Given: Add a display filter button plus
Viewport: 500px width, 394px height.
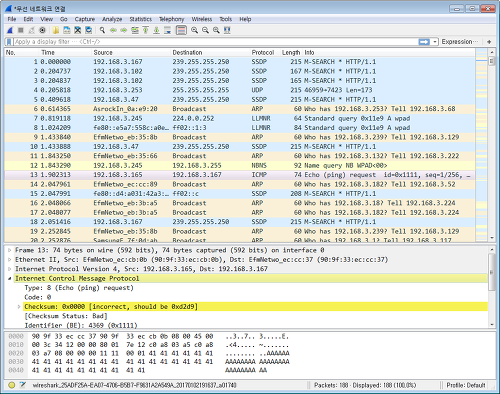Looking at the screenshot, I should pyautogui.click(x=489, y=42).
